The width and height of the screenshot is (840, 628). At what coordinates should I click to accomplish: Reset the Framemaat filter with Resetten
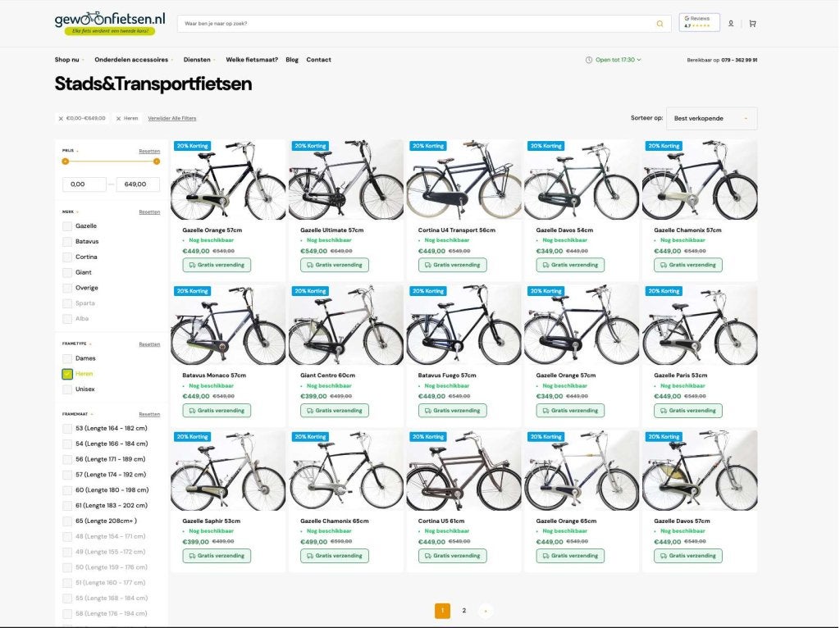149,414
